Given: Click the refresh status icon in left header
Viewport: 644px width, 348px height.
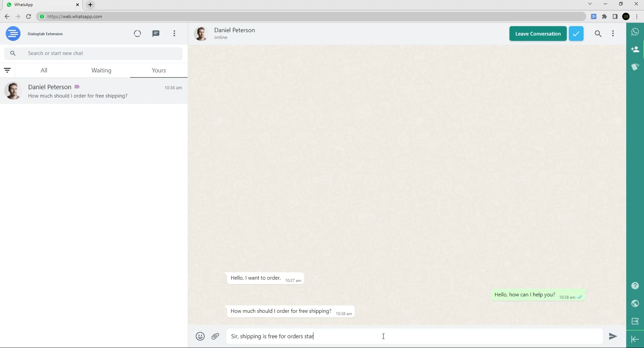Looking at the screenshot, I should [x=137, y=34].
